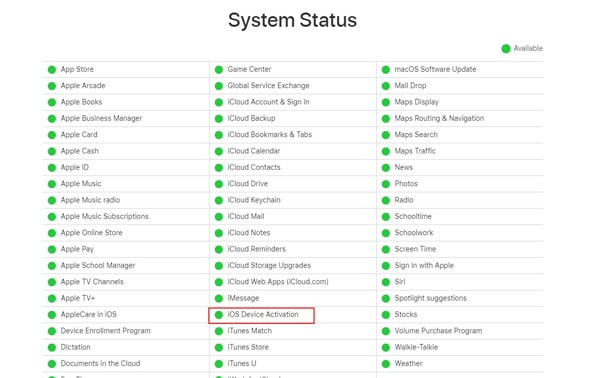Screen dimensions: 600x378
Task: Select the Spotlight suggestions entry
Action: (430, 298)
